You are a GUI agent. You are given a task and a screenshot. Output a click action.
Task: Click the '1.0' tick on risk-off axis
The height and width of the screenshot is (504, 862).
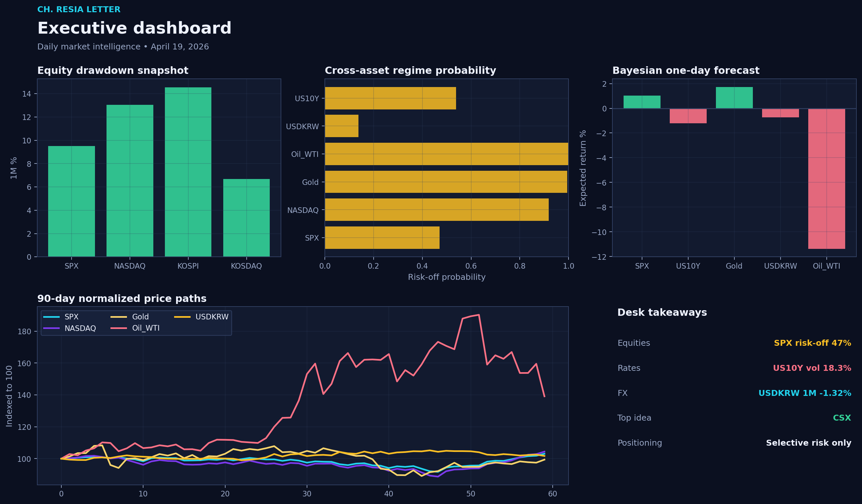pyautogui.click(x=569, y=266)
